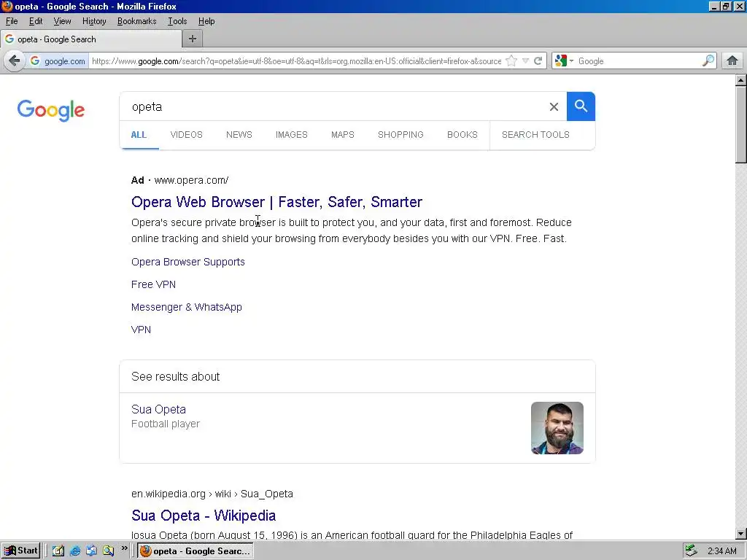Image resolution: width=747 pixels, height=560 pixels.
Task: Click the vertical scrollbar thumb
Action: [x=741, y=125]
